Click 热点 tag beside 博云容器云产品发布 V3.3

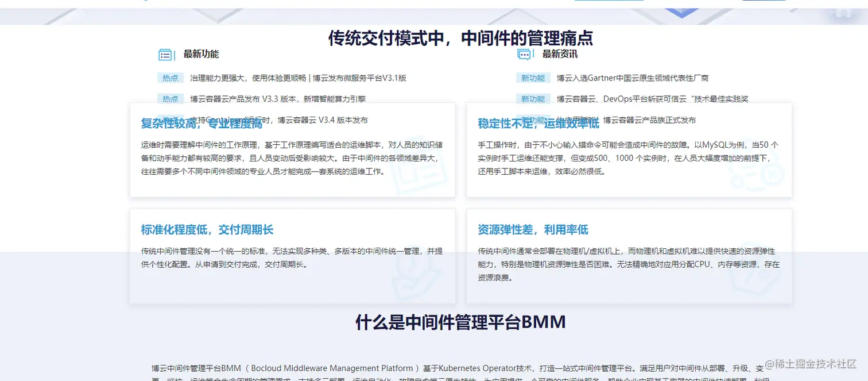[170, 99]
